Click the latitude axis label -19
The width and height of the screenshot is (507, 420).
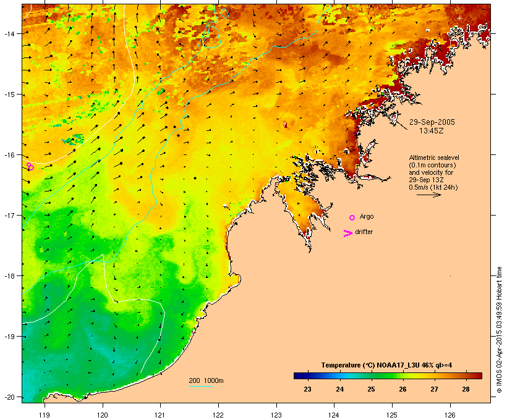coord(9,337)
